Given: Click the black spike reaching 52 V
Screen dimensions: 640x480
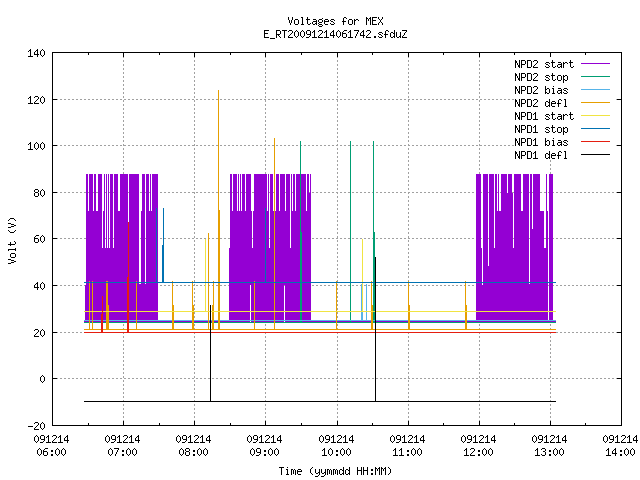Looking at the screenshot, I should click(x=376, y=327).
